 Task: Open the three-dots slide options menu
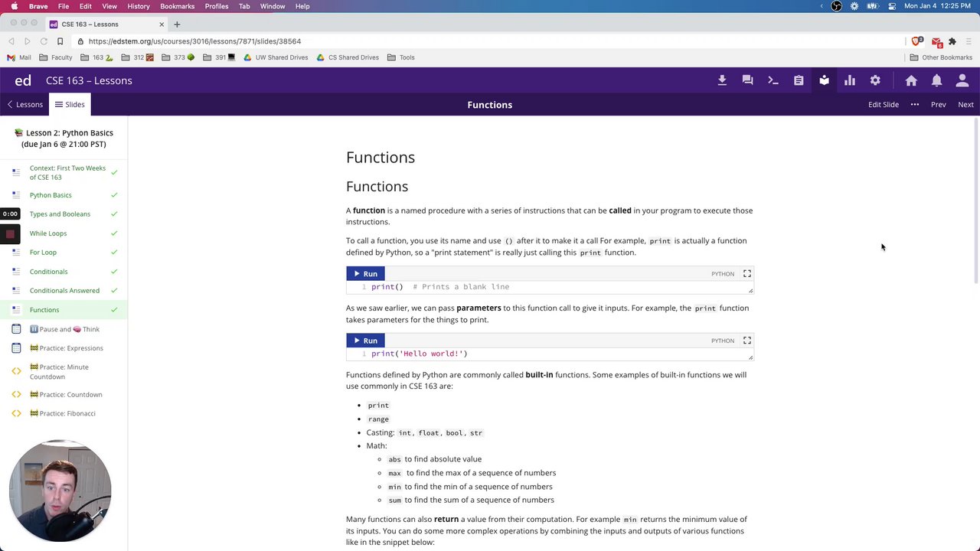[x=915, y=105]
